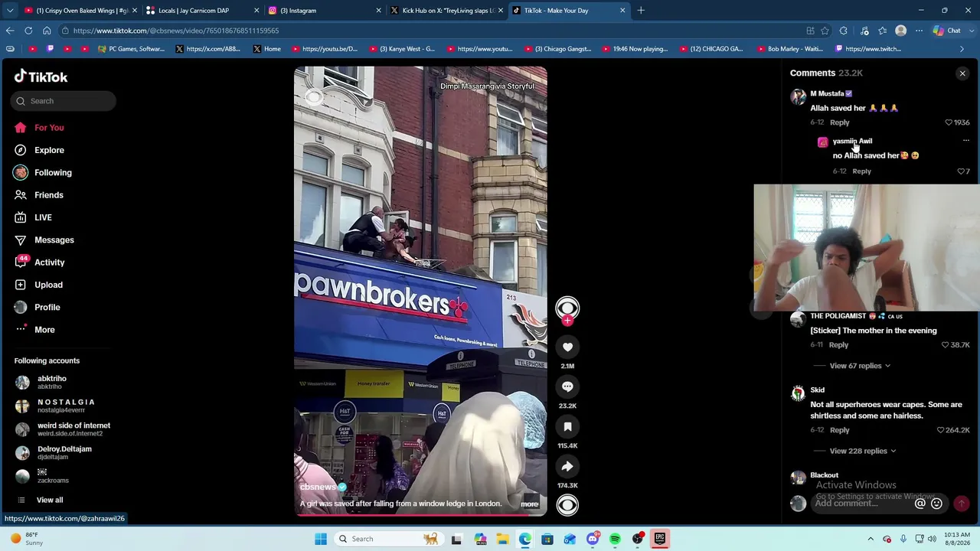980x551 pixels.
Task: Open the cbsnews profile from video caption
Action: pyautogui.click(x=318, y=487)
